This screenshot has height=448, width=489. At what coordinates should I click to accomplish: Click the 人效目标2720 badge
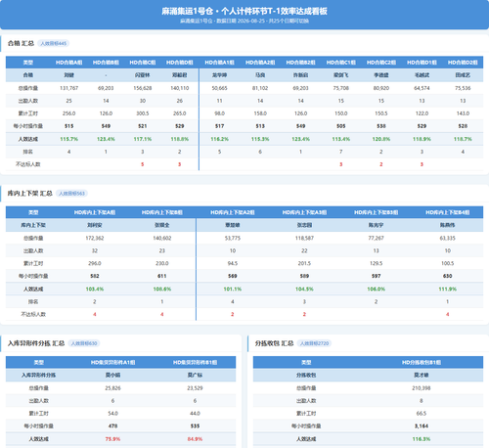pyautogui.click(x=314, y=343)
